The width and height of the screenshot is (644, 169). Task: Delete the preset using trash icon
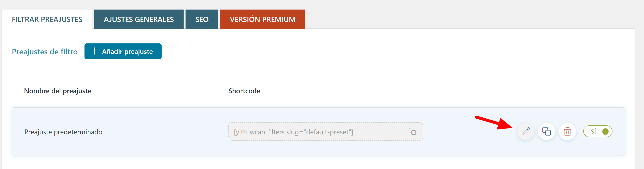tap(567, 131)
